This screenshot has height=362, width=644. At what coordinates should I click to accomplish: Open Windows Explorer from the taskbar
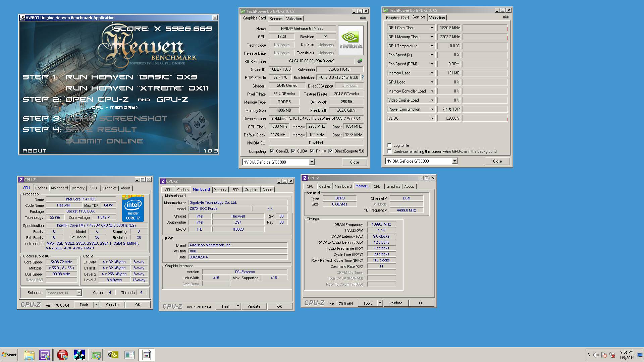point(29,355)
